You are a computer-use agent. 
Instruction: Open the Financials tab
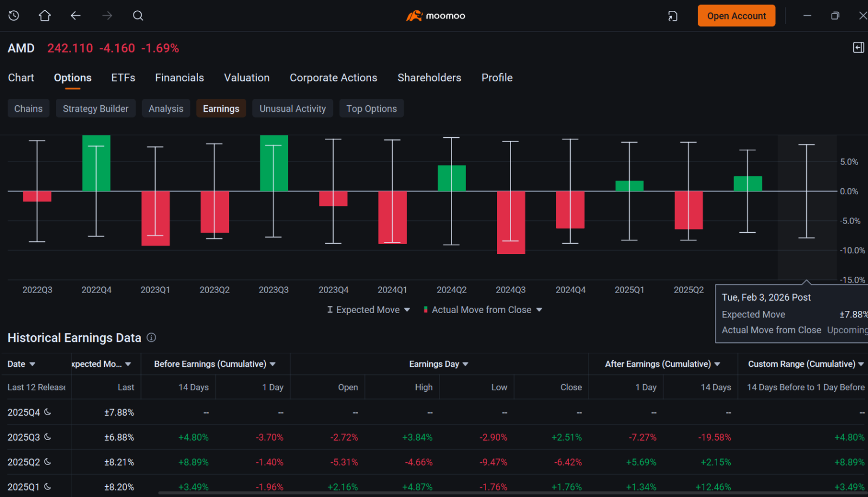[180, 78]
